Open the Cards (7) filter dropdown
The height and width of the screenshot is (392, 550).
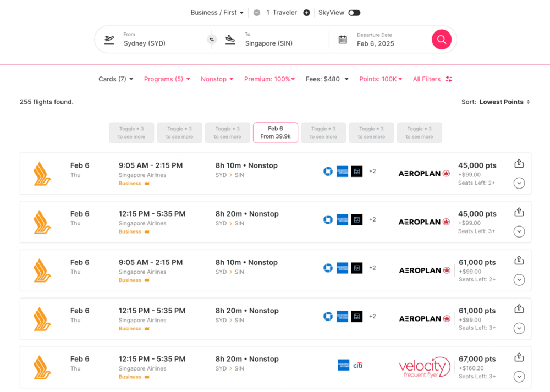click(116, 79)
